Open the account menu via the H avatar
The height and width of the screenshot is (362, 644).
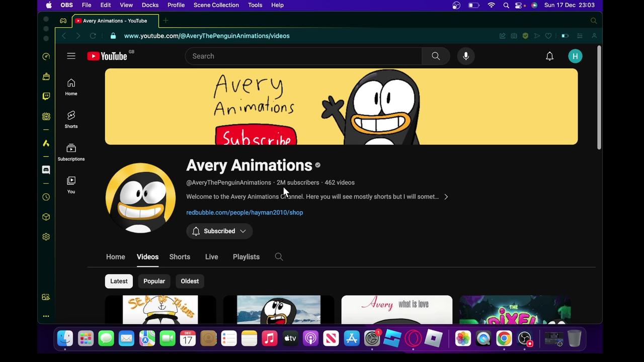coord(575,56)
